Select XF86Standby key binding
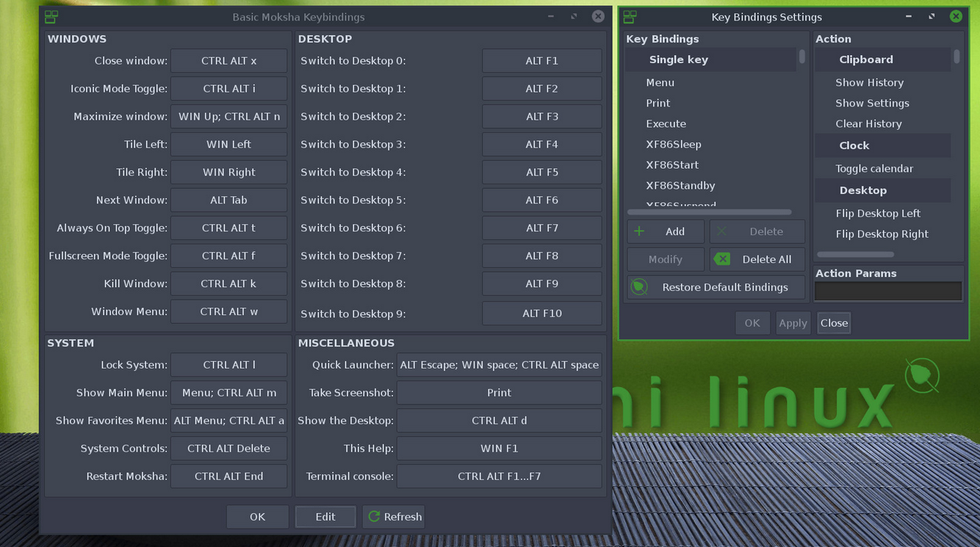 click(x=710, y=186)
